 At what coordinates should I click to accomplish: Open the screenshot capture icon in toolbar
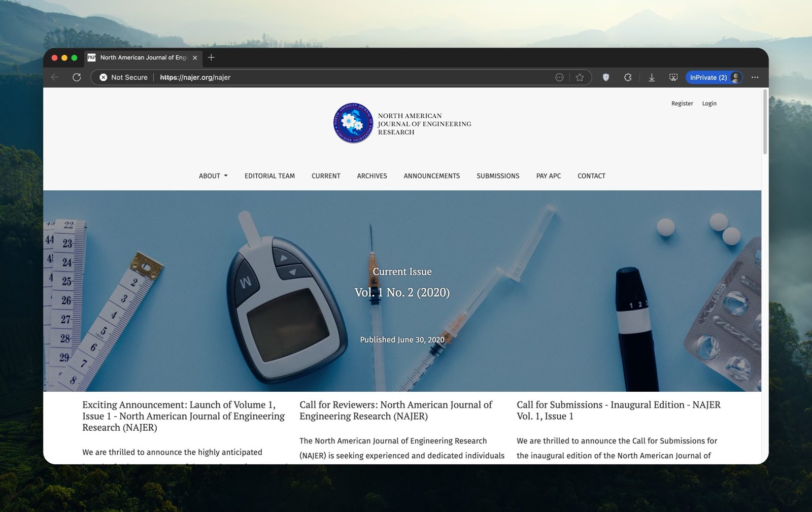click(x=673, y=77)
